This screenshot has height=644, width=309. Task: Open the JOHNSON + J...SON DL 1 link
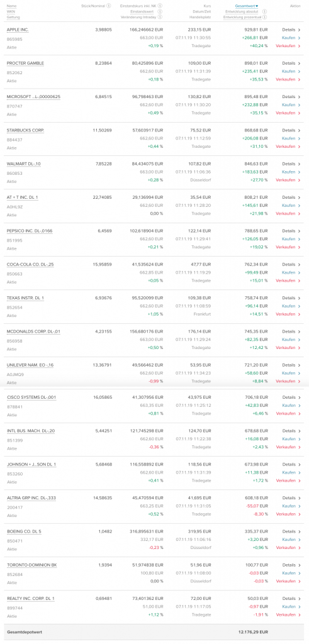click(x=31, y=465)
